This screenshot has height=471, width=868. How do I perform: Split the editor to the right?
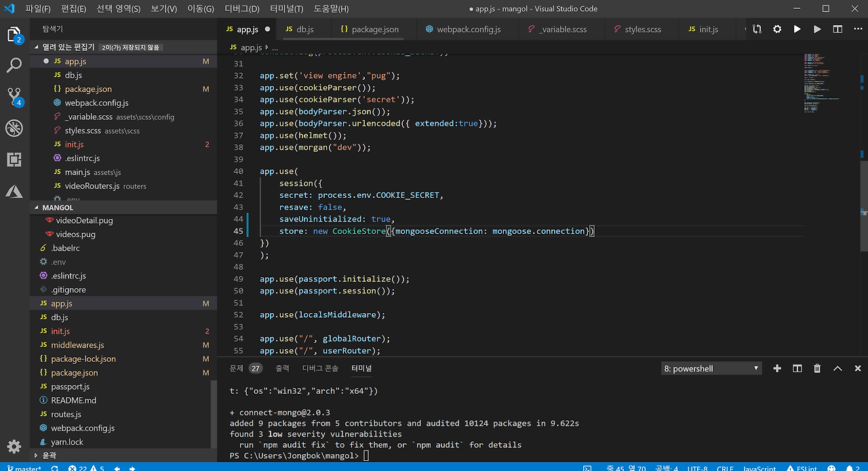837,29
